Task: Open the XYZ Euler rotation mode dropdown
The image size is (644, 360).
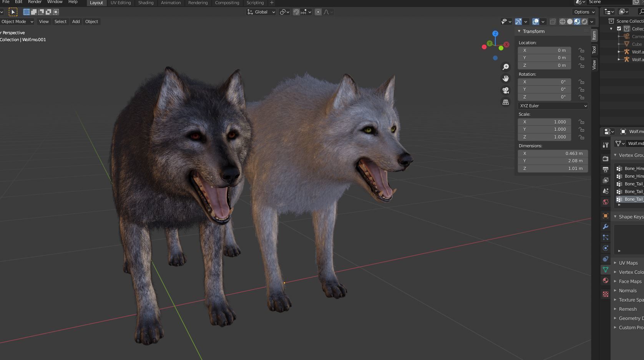Action: coord(553,106)
